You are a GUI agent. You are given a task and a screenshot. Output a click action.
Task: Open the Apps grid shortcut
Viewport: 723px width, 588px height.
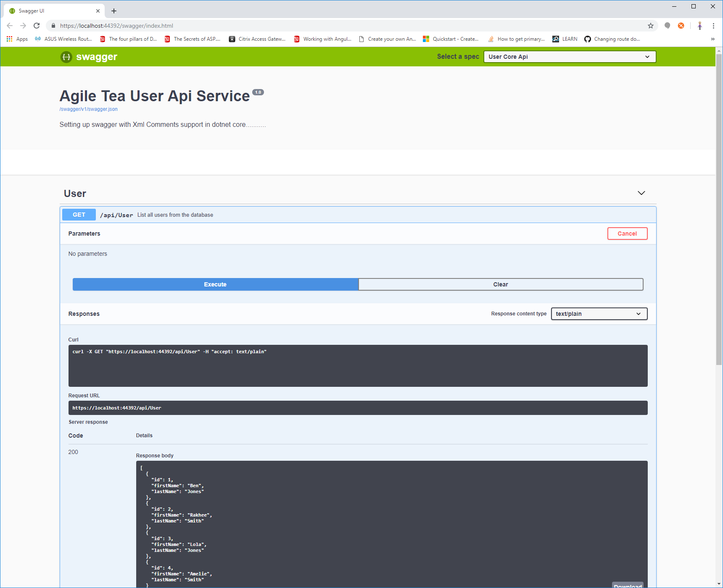(17, 39)
